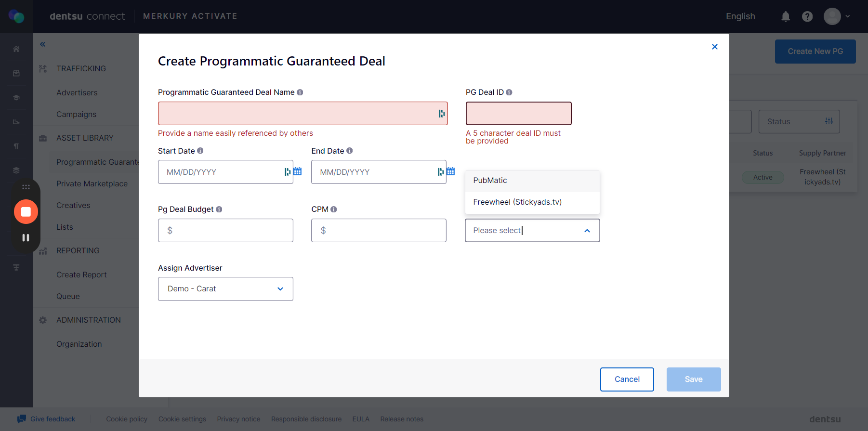Open the End Date calendar picker icon
Screen dimensions: 868x431
pos(451,171)
